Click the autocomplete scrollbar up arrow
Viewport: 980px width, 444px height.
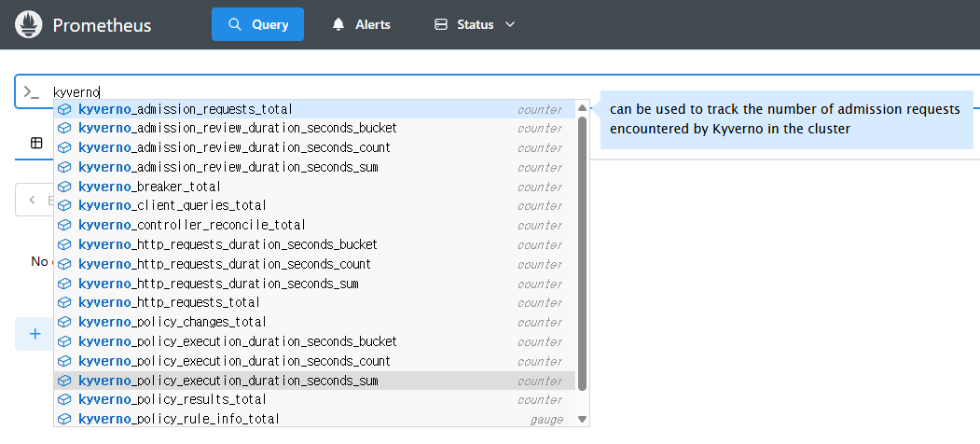tap(582, 107)
